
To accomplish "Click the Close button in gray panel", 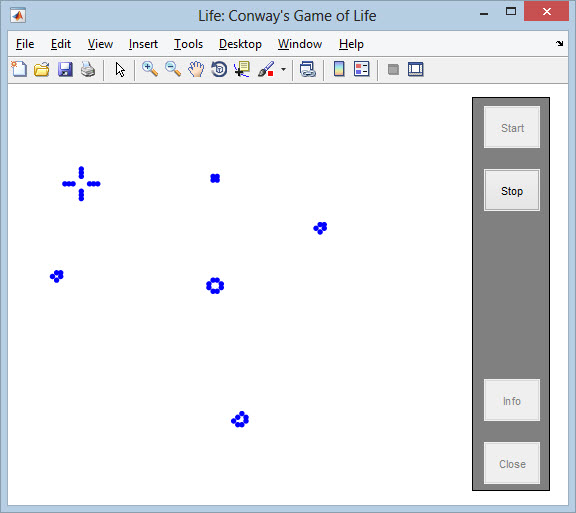I will tap(512, 463).
